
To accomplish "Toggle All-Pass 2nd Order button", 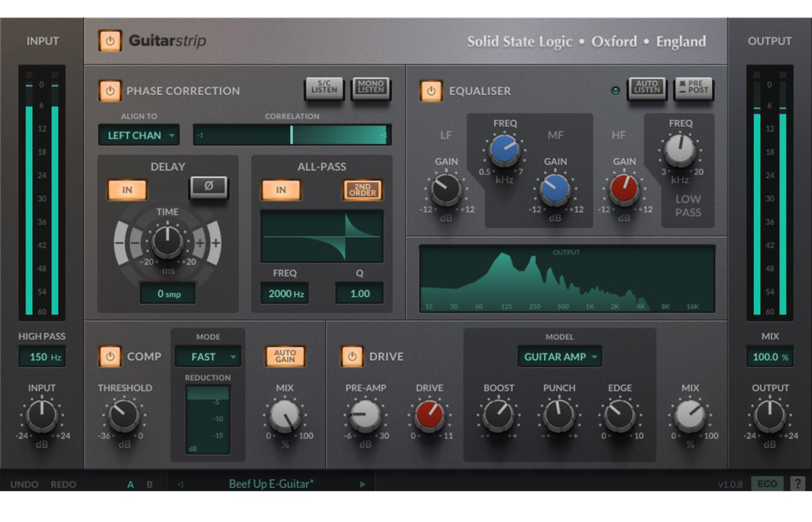I will point(363,190).
